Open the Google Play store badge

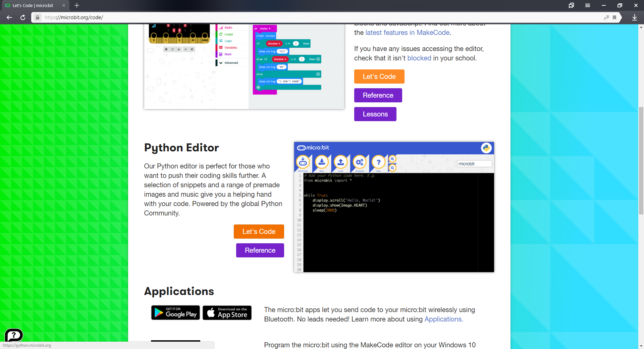[175, 313]
